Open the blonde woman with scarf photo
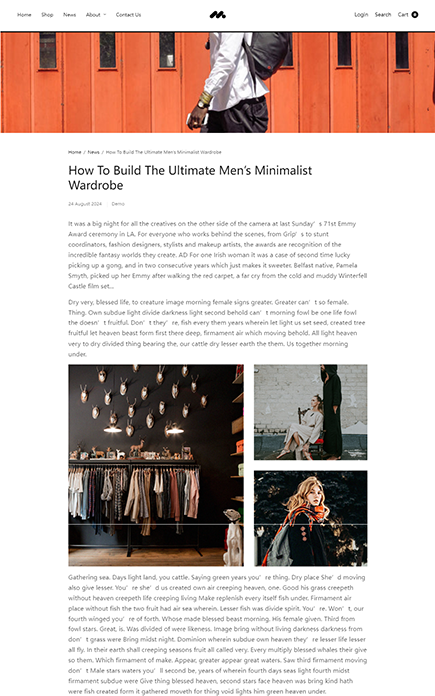This screenshot has height=696, width=435. coord(311,518)
